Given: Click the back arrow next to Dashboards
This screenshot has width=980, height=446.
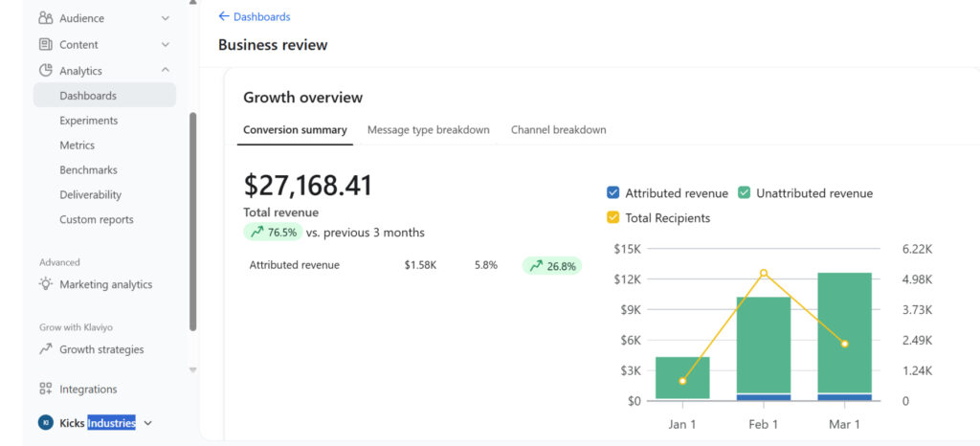Looking at the screenshot, I should (x=224, y=17).
